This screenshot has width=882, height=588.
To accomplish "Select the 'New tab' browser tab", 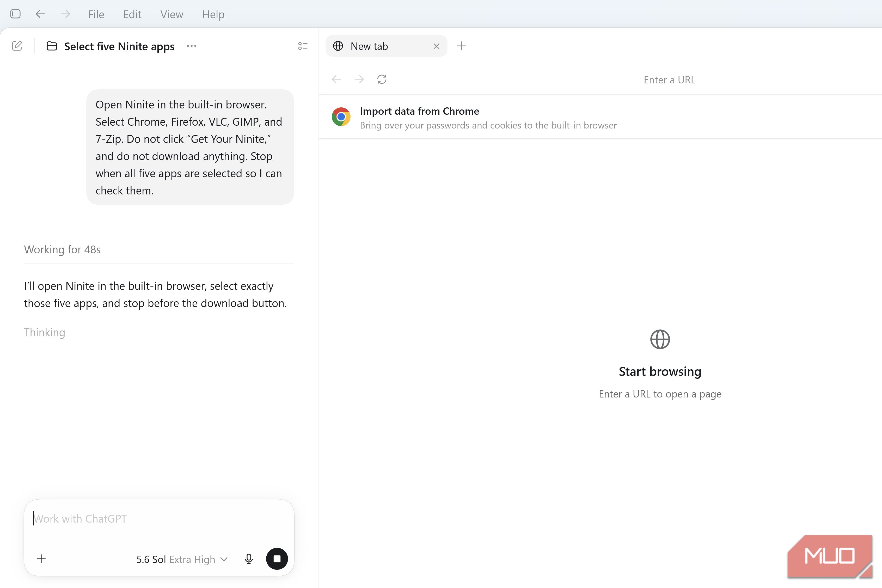I will 386,46.
